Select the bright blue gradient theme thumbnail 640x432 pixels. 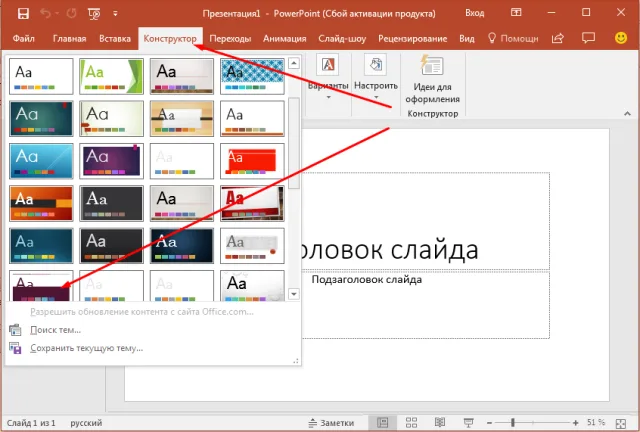[x=41, y=161]
